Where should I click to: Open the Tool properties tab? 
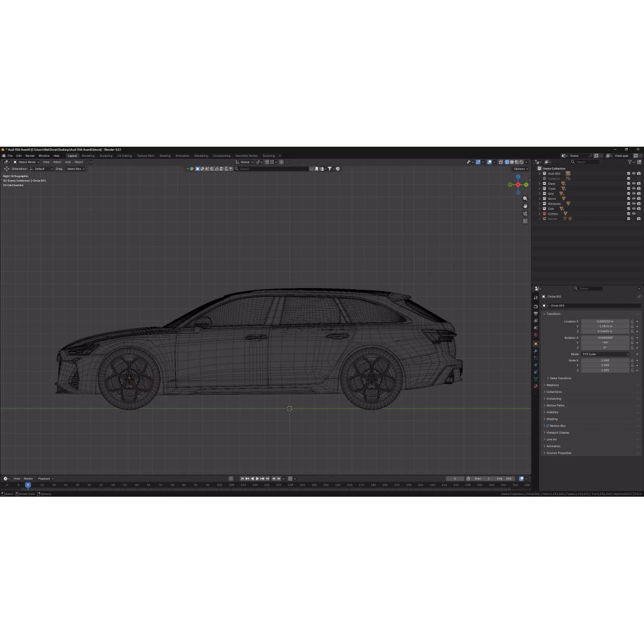(535, 298)
